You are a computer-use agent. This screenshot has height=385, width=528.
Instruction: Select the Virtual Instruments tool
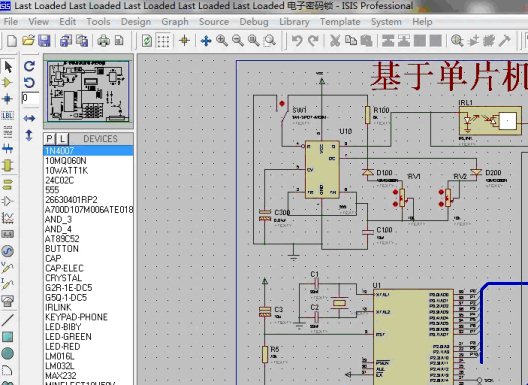pos(7,301)
